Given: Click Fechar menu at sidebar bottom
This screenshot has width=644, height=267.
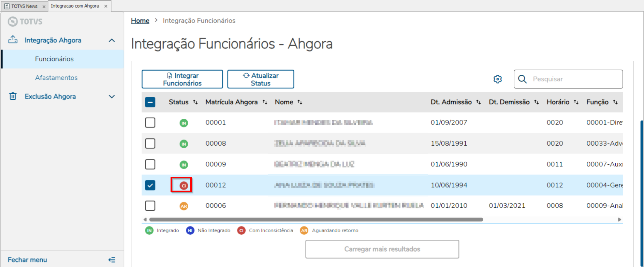Looking at the screenshot, I should 27,260.
